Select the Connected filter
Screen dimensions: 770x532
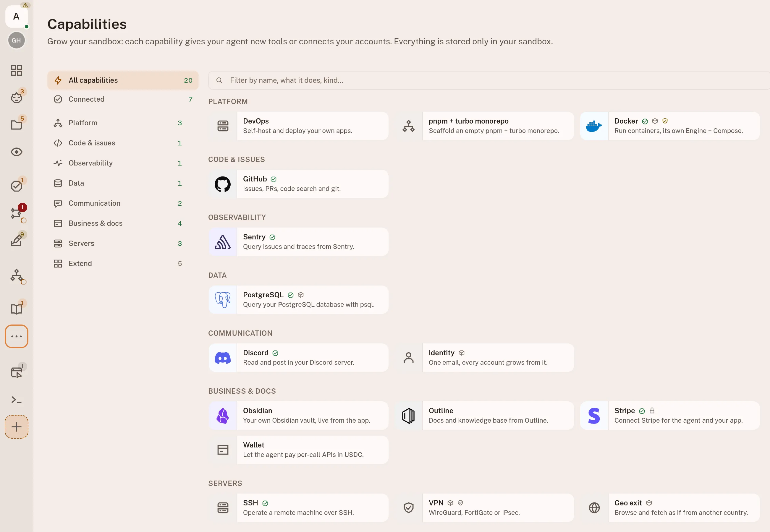click(123, 99)
